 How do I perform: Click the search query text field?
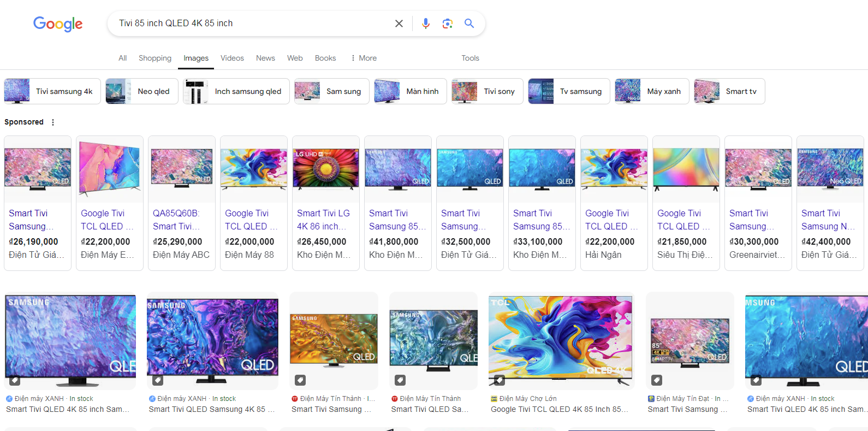point(251,23)
